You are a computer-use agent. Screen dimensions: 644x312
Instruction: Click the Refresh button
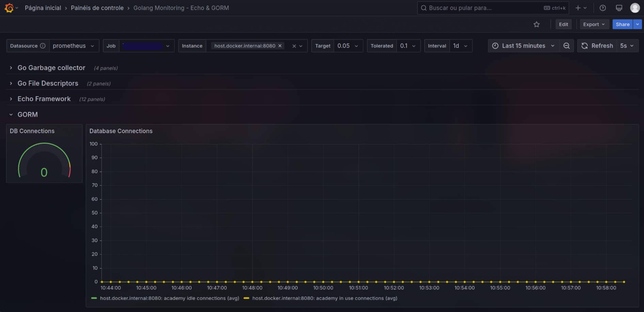coord(597,46)
